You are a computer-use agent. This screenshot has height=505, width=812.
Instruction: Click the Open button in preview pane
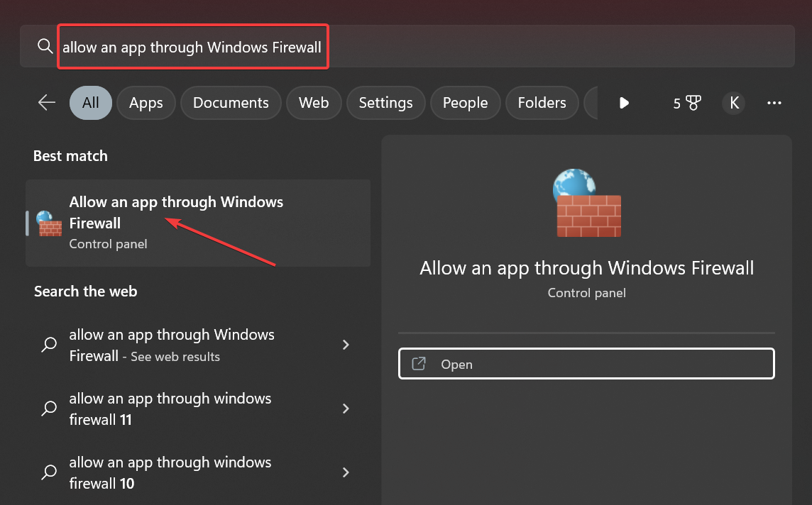coord(586,364)
